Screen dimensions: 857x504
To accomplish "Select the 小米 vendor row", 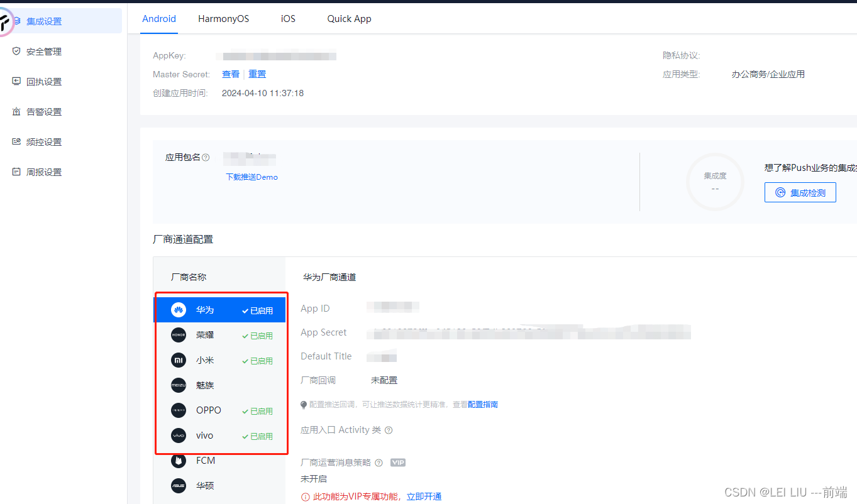I will tap(221, 361).
